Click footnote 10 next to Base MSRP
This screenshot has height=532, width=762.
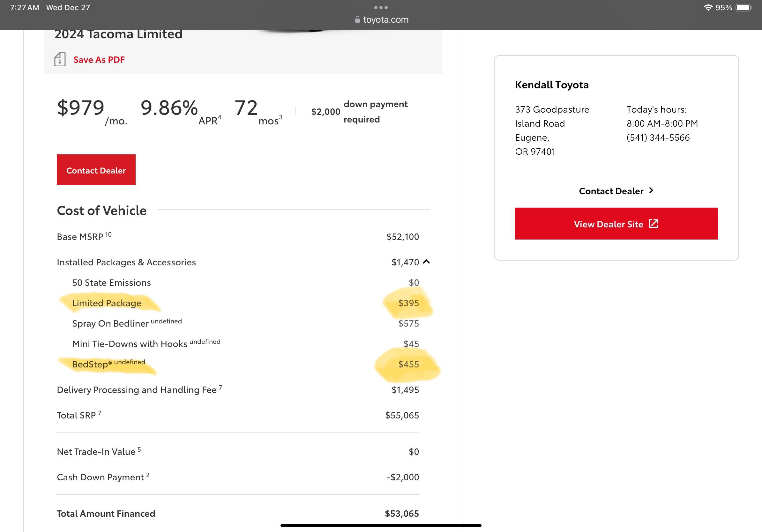[x=108, y=234]
